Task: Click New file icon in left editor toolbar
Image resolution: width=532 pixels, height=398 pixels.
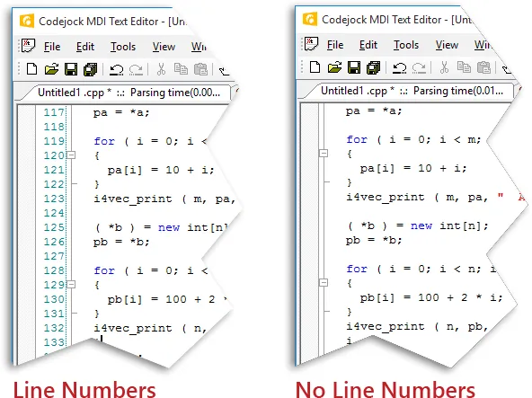Action: (31, 69)
